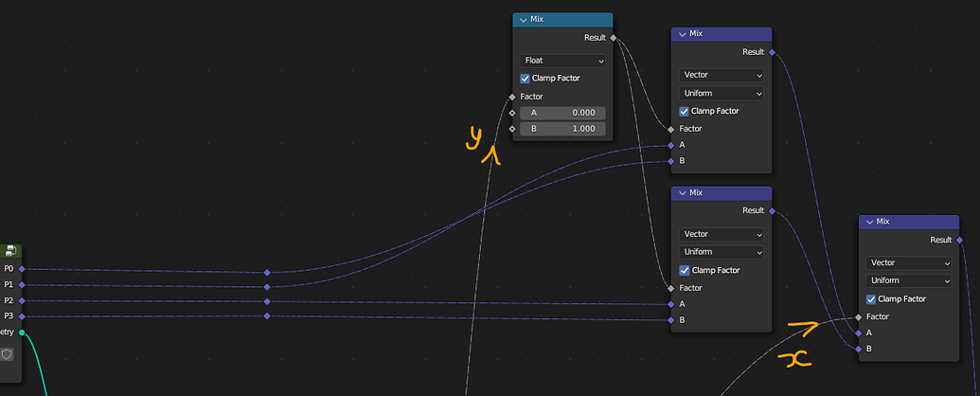Click the node group icon in the green header
The image size is (980, 396).
[x=10, y=251]
